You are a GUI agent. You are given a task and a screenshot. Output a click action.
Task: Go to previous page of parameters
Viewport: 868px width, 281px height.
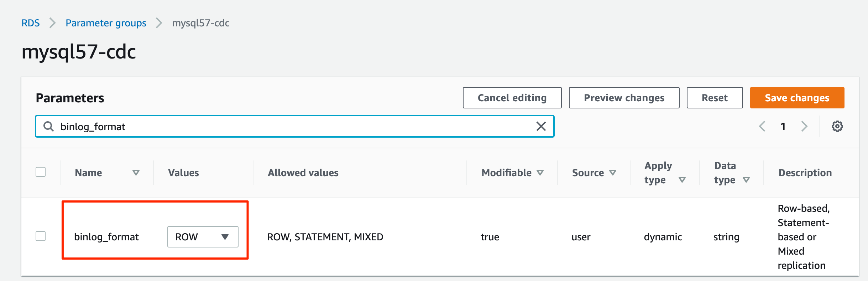click(x=762, y=126)
